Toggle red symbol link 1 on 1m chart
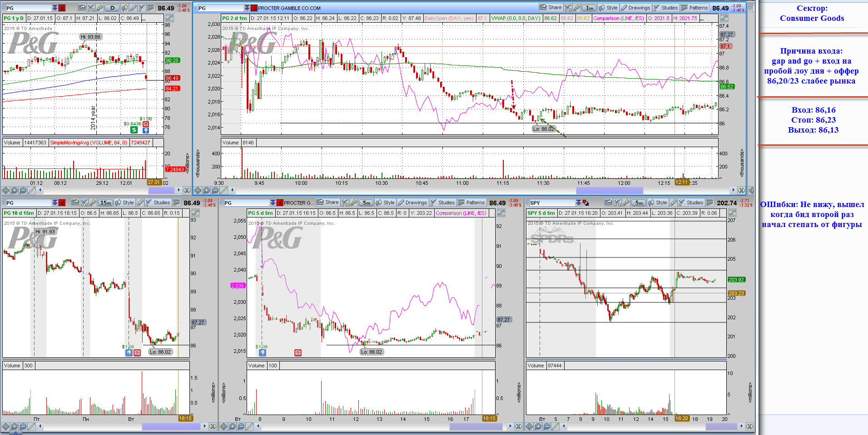 pyautogui.click(x=254, y=8)
